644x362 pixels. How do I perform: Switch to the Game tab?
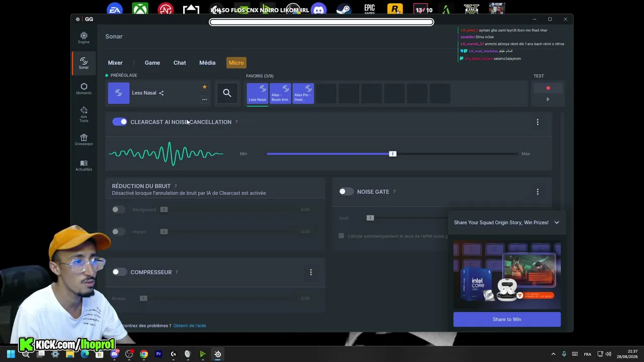[152, 63]
